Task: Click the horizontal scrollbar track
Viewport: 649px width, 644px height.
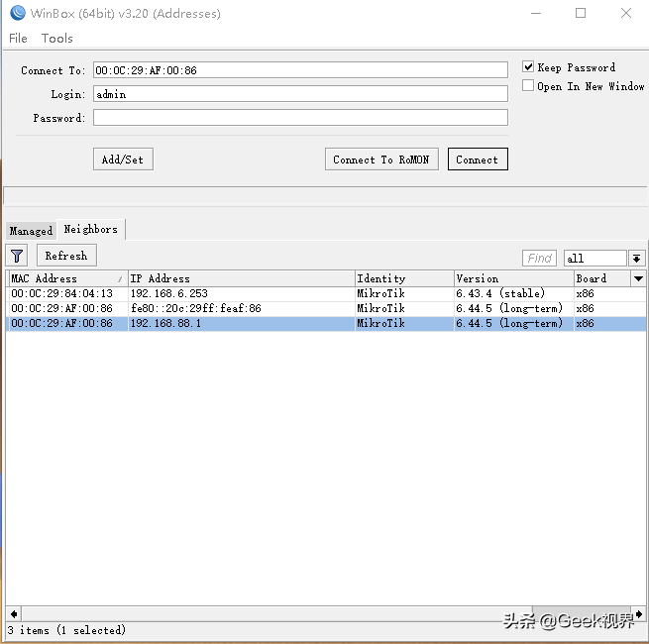Action: [276, 614]
